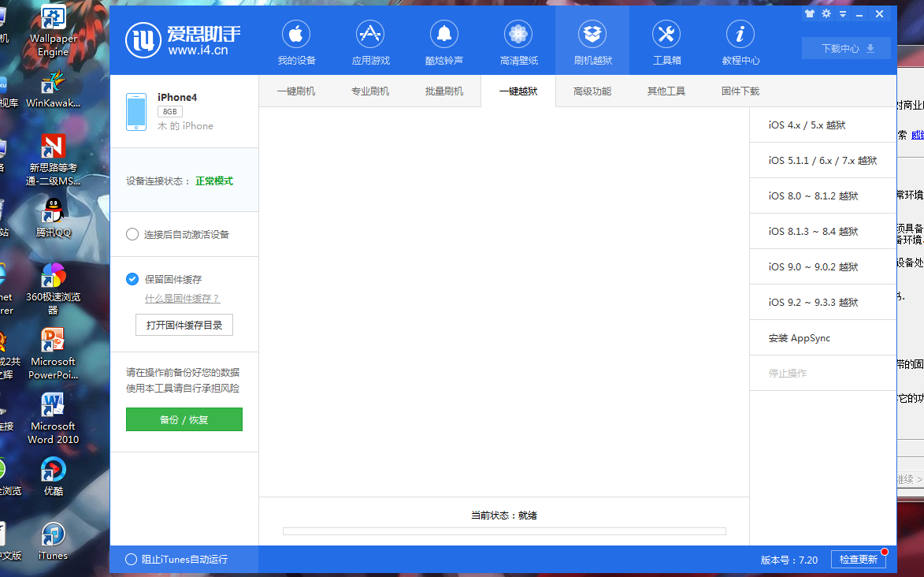Switch to 批量刷机 tab
The width and height of the screenshot is (924, 577).
click(x=444, y=91)
